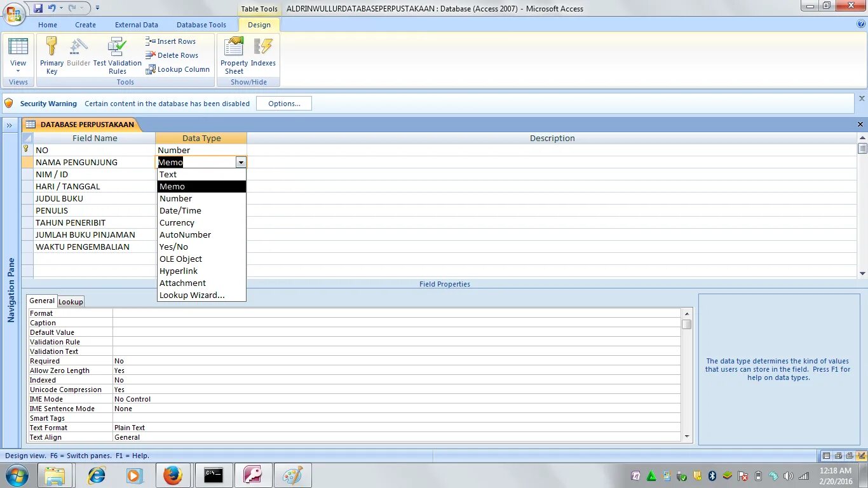The width and height of the screenshot is (868, 488).
Task: Click the security shield warning icon
Action: 9,103
